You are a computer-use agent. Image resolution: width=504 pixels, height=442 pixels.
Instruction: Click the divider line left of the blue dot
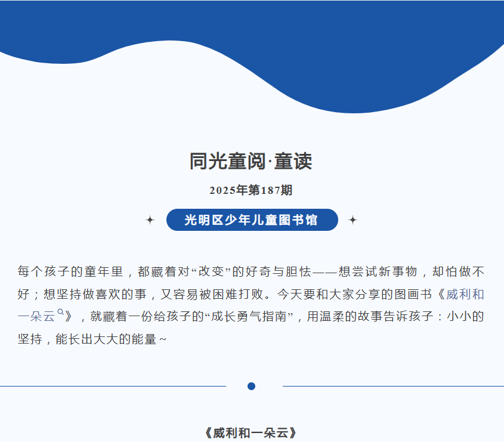pyautogui.click(x=113, y=386)
